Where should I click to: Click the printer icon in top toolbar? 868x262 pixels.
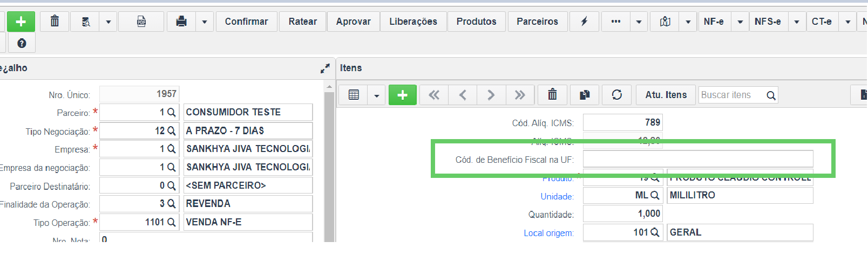181,22
